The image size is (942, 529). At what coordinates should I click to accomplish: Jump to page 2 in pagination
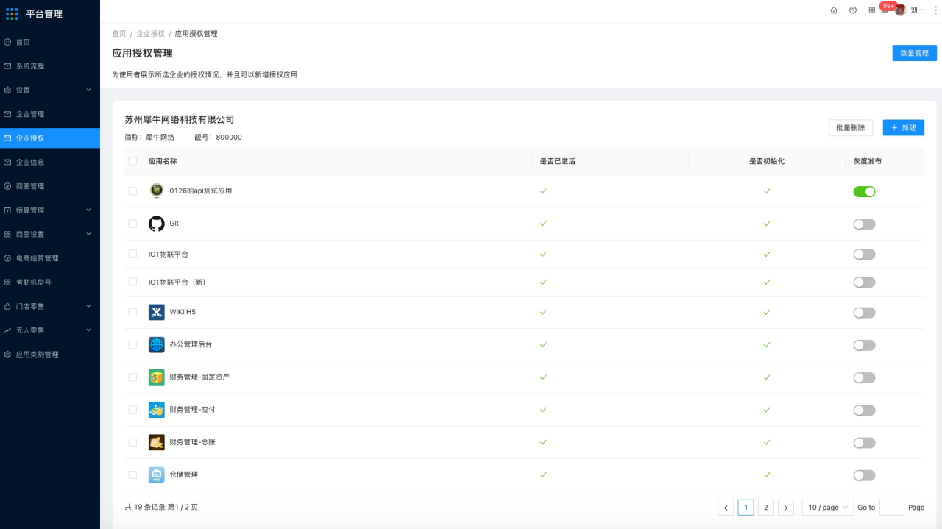coord(766,507)
